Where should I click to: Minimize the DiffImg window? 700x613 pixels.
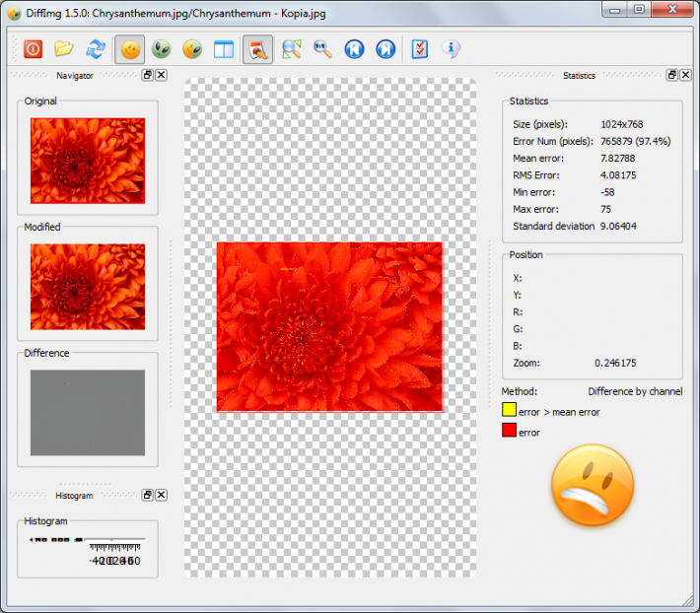(615, 10)
